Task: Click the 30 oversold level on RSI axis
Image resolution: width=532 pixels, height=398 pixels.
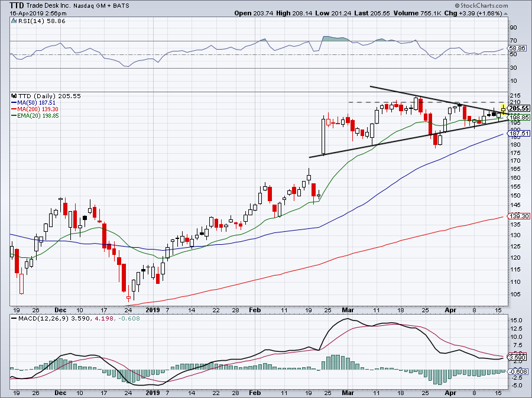Action: (x=513, y=68)
